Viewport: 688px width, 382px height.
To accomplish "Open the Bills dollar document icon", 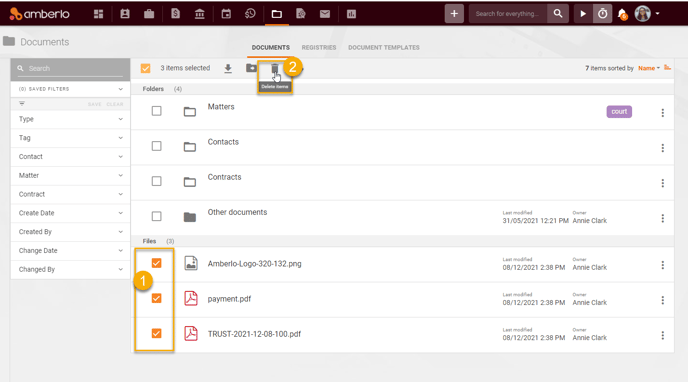I will pyautogui.click(x=176, y=14).
